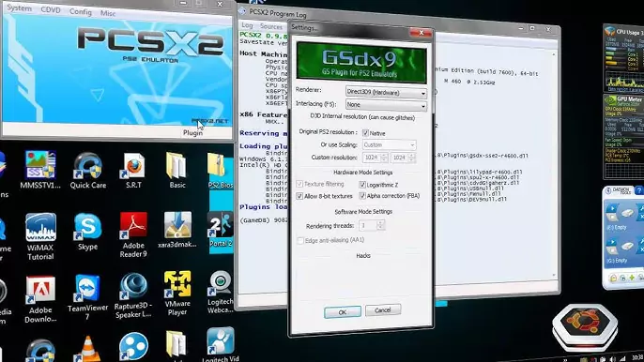This screenshot has height=362, width=644.
Task: Open the Renderer dropdown
Action: coord(386,92)
